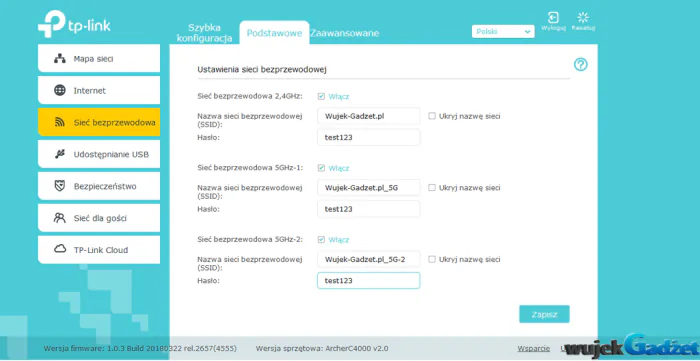Click the Internet globe icon
The height and width of the screenshot is (361, 700).
[x=59, y=91]
